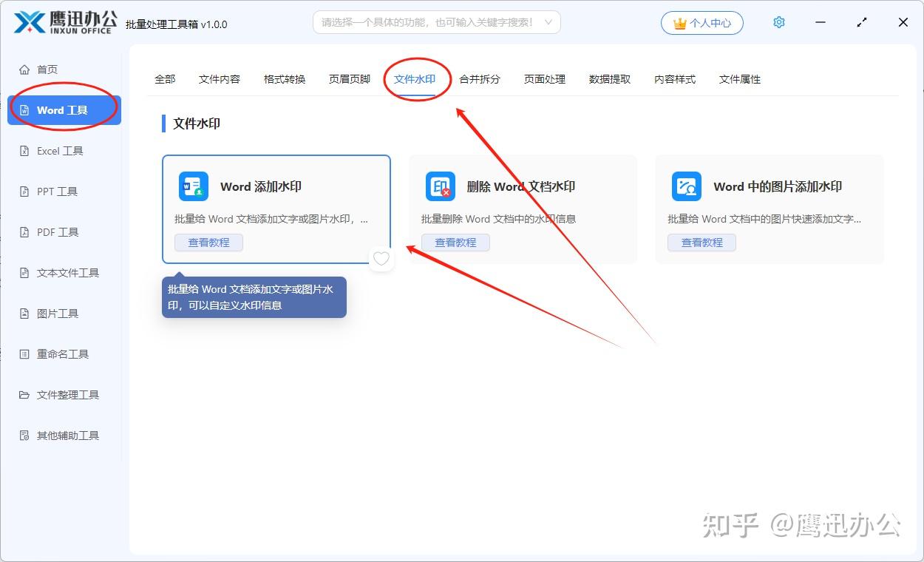Open the application settings gear
This screenshot has height=562, width=924.
[x=778, y=22]
